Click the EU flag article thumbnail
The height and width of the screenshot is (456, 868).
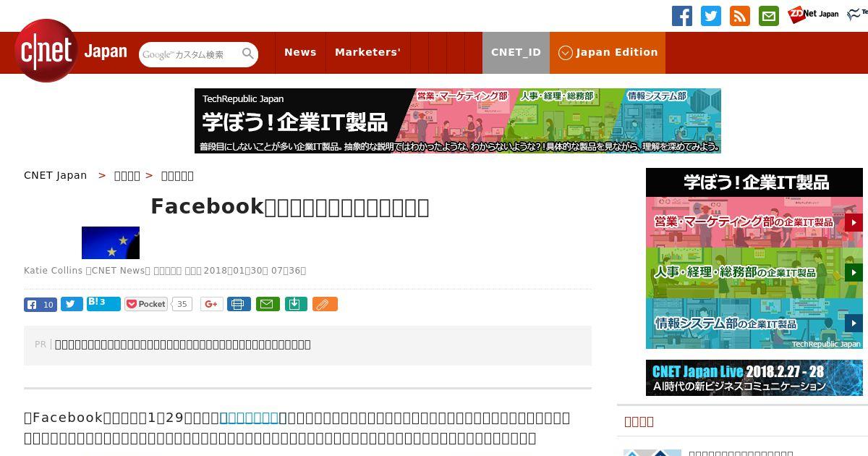(x=111, y=242)
